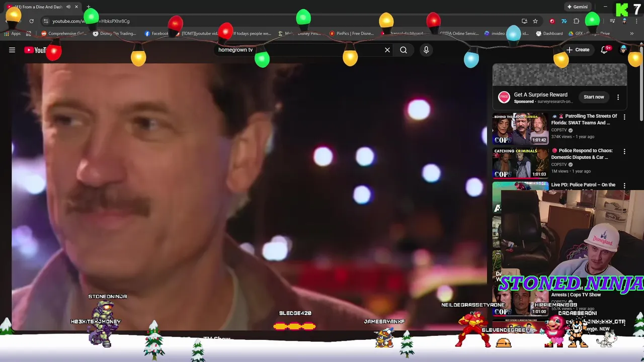
Task: Open menu for 'Police Respond to Chaos' video
Action: click(x=624, y=151)
